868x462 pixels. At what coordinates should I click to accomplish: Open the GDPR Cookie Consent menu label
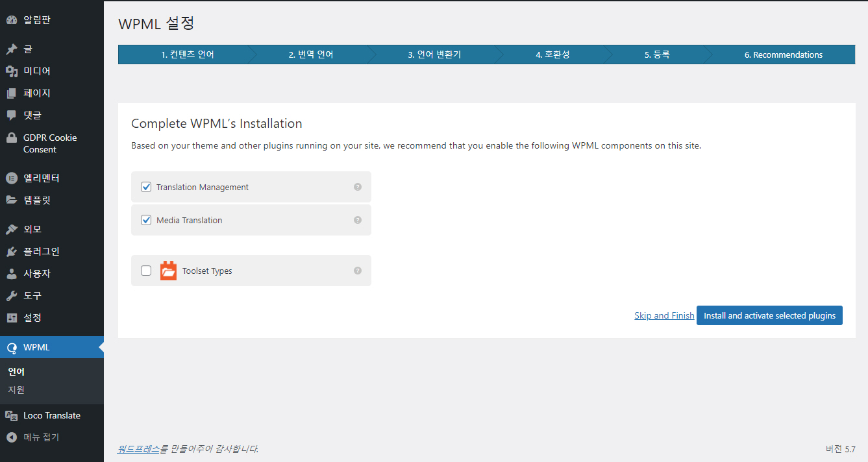pyautogui.click(x=50, y=143)
